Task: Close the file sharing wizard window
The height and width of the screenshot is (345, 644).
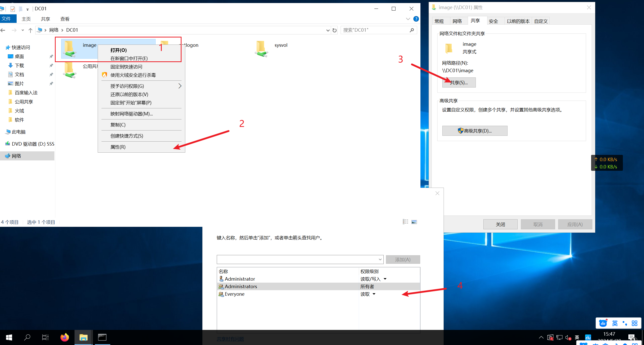Action: pos(437,193)
